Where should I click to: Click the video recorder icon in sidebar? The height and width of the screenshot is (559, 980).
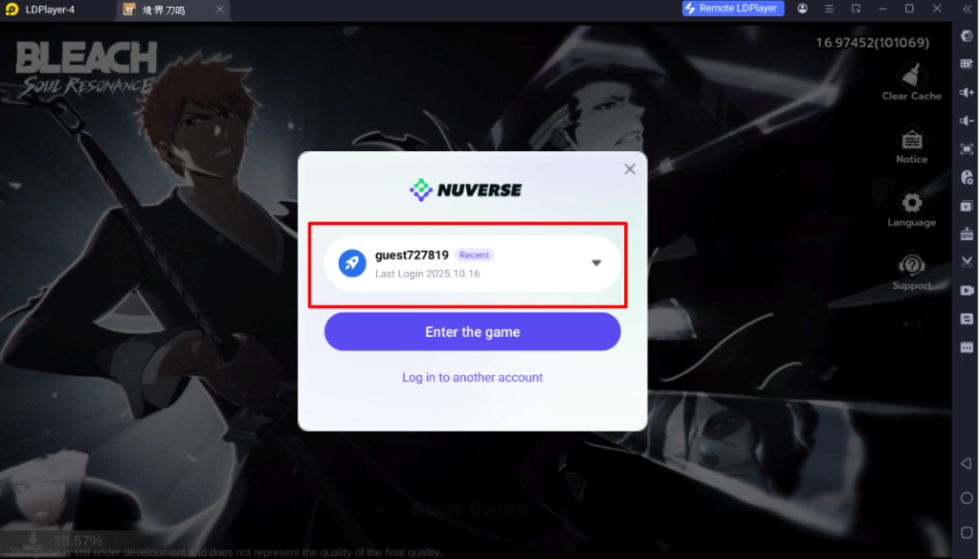click(x=967, y=291)
